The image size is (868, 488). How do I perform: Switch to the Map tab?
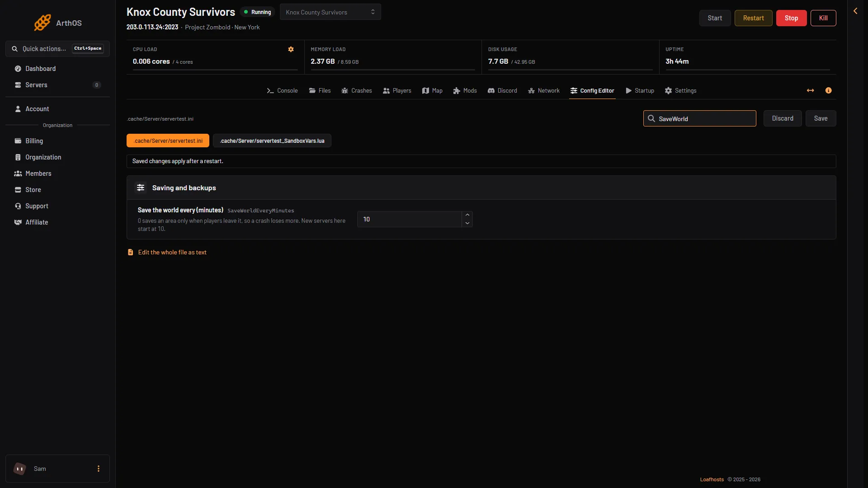point(432,91)
